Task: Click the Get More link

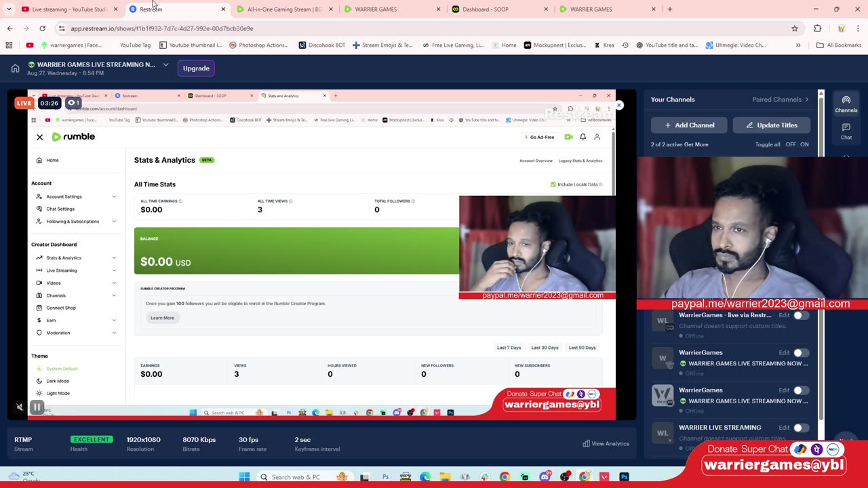Action: point(696,144)
